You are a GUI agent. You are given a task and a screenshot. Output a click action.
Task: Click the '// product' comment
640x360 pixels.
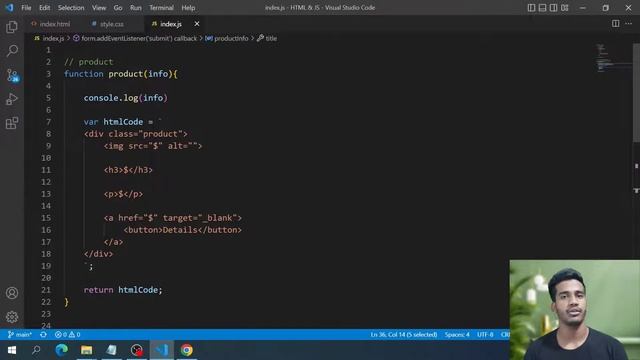89,62
